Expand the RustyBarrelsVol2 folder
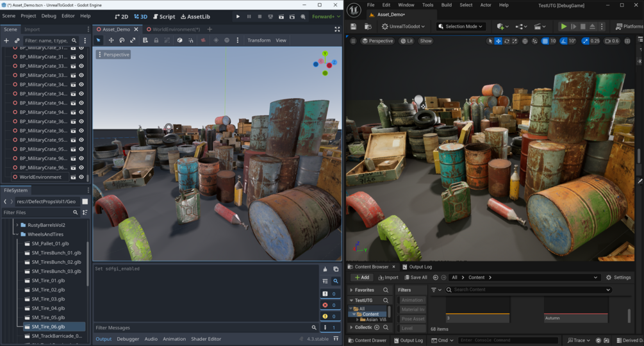The width and height of the screenshot is (644, 346). click(17, 225)
